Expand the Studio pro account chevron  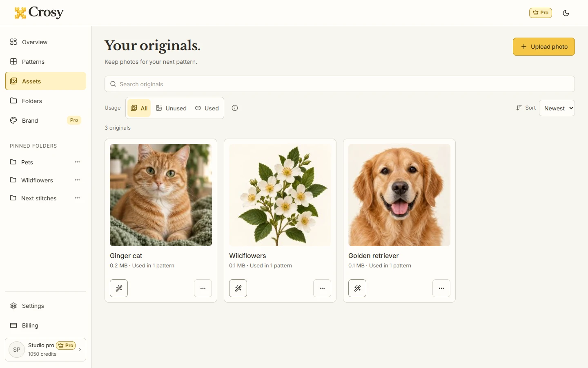80,350
